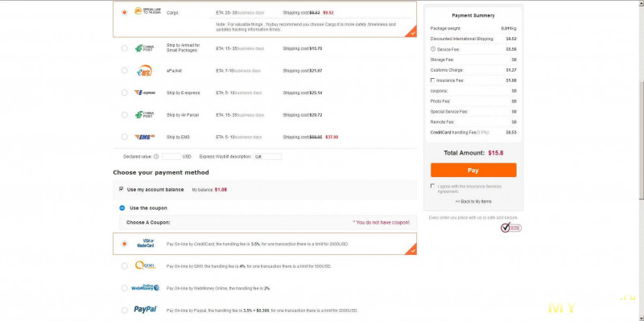Click the Choose your payment method heading
The height and width of the screenshot is (321, 644).
point(161,172)
